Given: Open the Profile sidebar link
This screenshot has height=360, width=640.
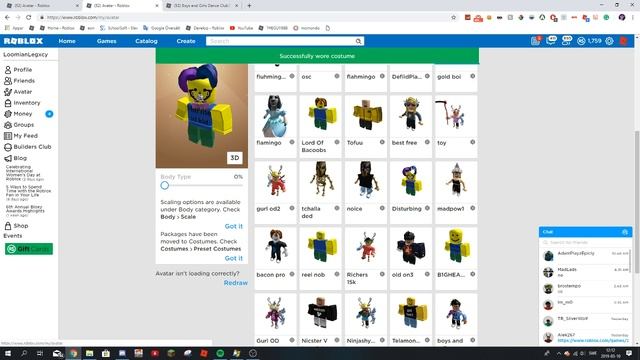Looking at the screenshot, I should tap(18, 70).
